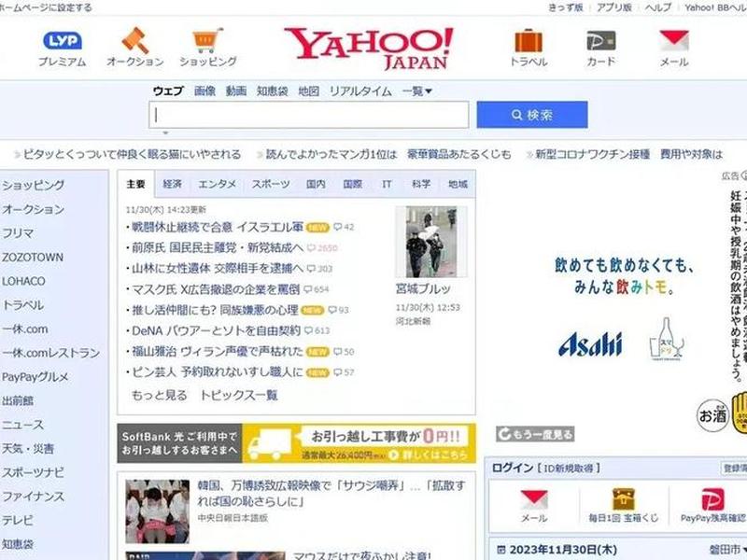This screenshot has height=560, width=747.
Task: Open the daily treasure box lottery icon
Action: point(623,499)
